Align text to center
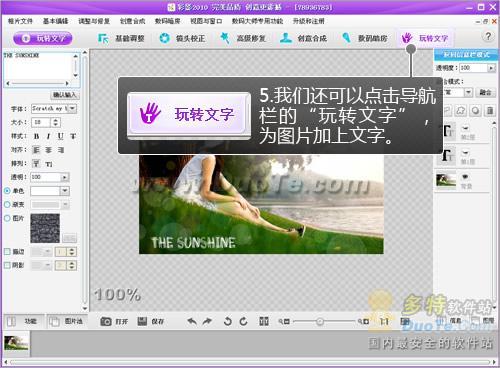The width and height of the screenshot is (500, 368). coord(49,150)
